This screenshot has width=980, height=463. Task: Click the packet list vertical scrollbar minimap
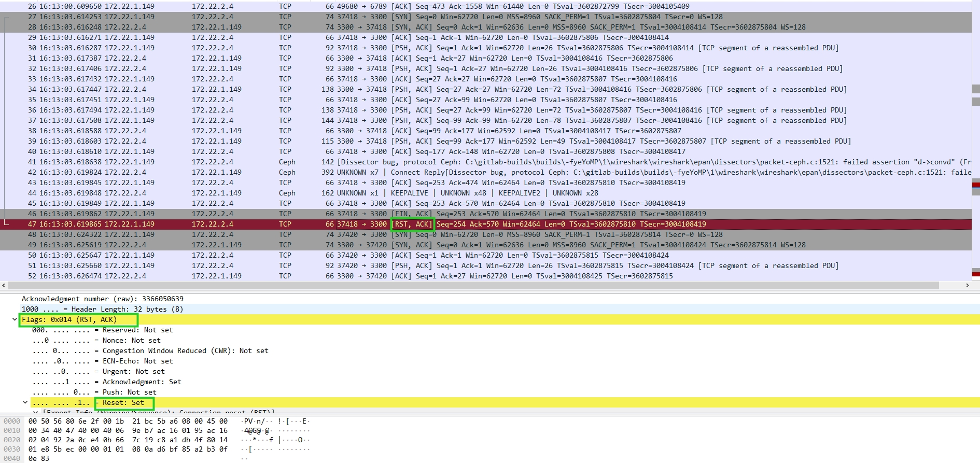click(x=976, y=140)
